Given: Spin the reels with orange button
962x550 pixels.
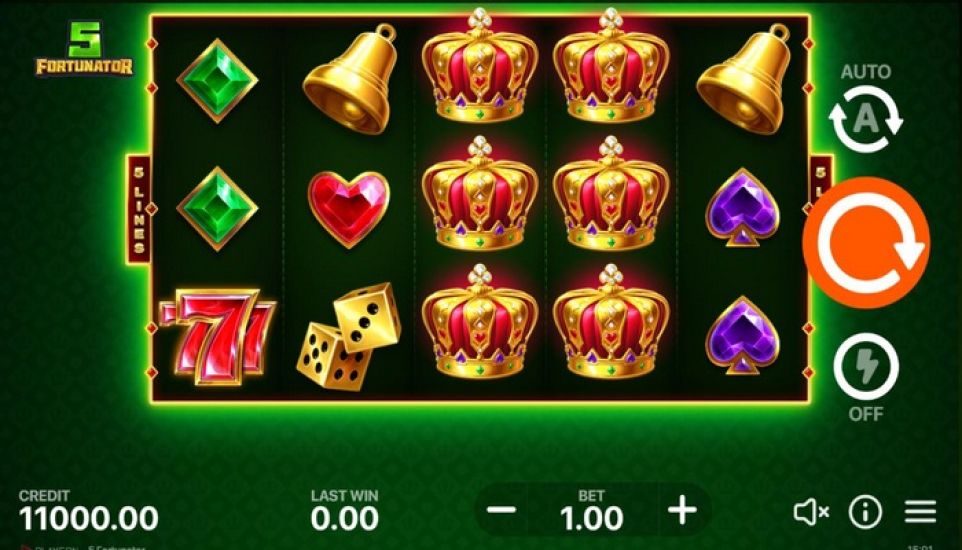Looking at the screenshot, I should tap(866, 242).
